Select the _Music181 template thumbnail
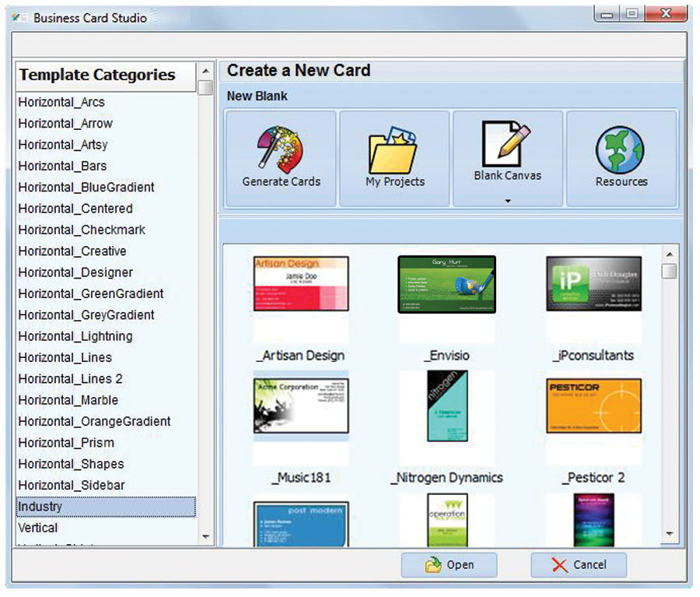This screenshot has width=700, height=597. [301, 406]
